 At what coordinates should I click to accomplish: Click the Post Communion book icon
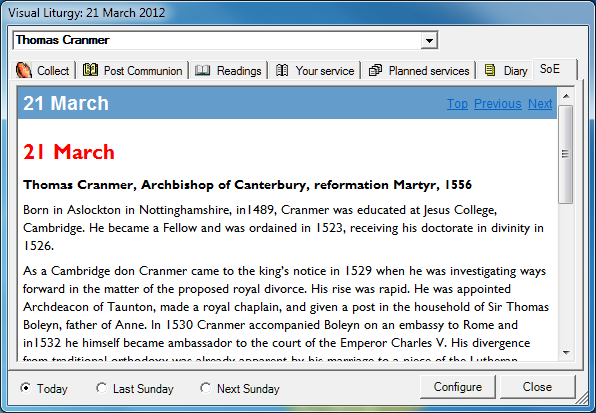tap(90, 70)
